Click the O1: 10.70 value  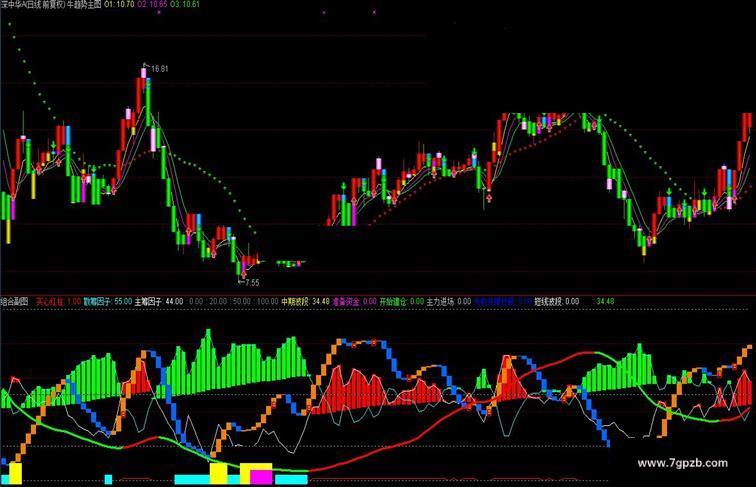click(119, 4)
